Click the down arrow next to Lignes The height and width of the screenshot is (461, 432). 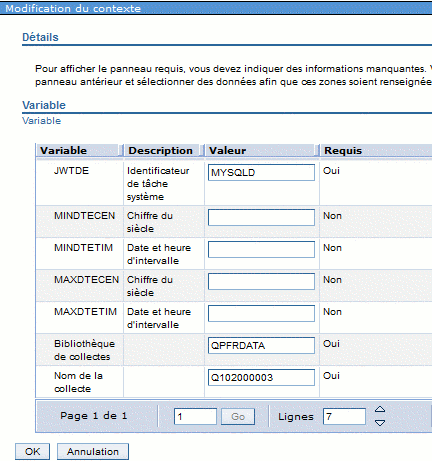[x=380, y=423]
